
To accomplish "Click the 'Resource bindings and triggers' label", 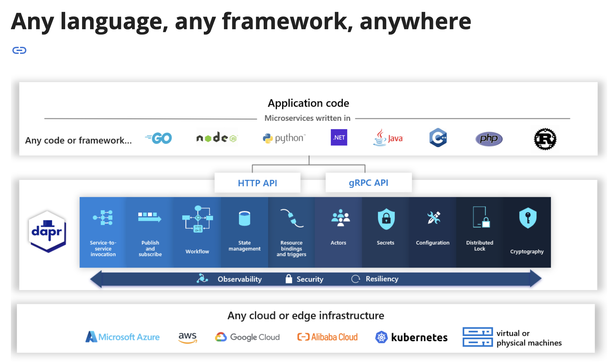I will point(291,249).
